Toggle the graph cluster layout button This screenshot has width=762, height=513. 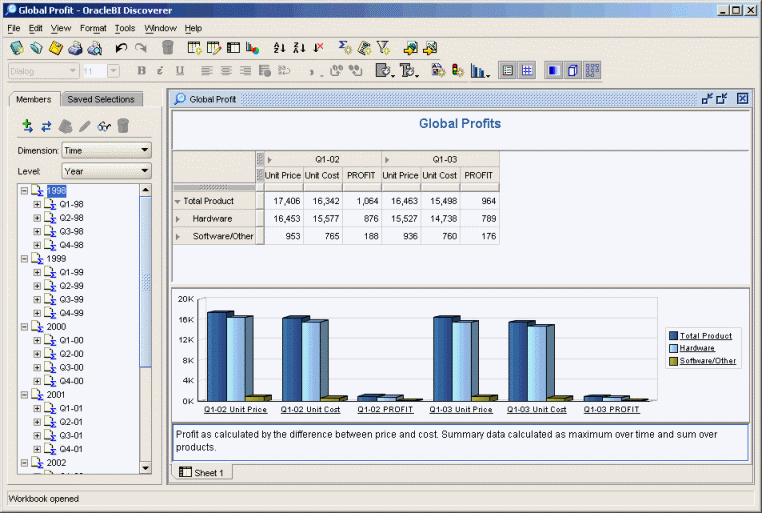(x=592, y=71)
